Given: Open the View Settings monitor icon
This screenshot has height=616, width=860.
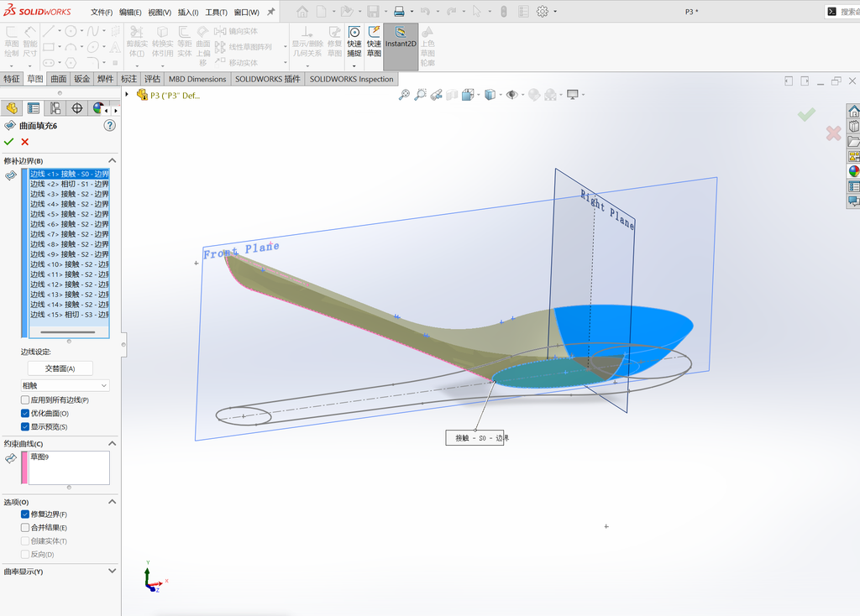Looking at the screenshot, I should pyautogui.click(x=573, y=95).
